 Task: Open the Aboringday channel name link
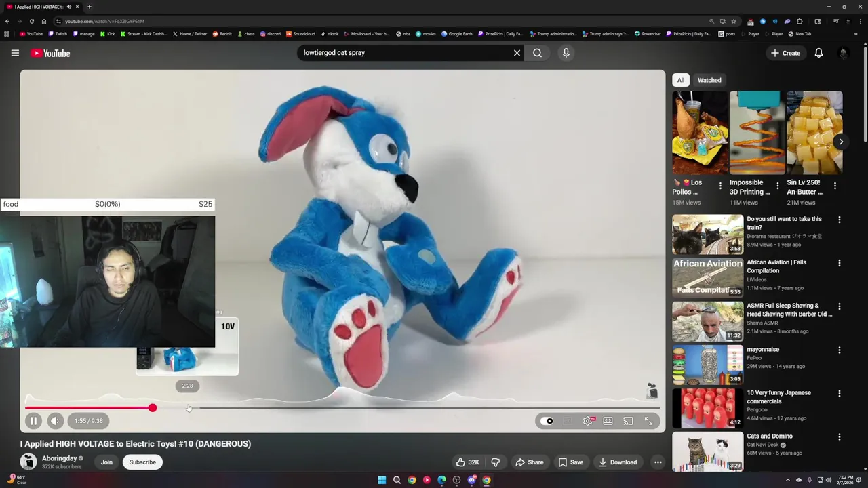[x=60, y=458]
